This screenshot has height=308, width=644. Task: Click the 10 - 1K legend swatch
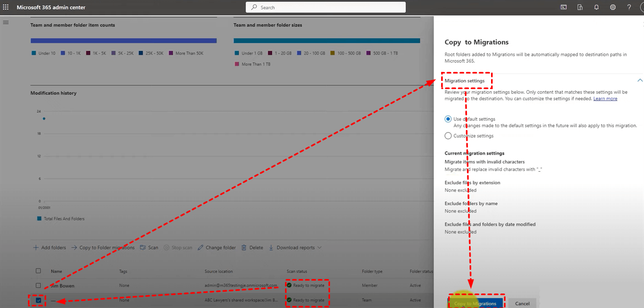63,53
